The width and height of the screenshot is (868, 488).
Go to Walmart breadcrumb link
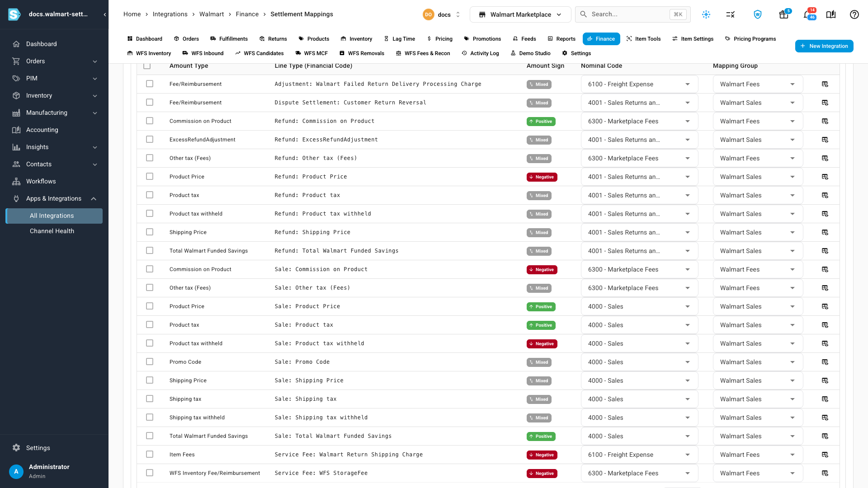(x=212, y=14)
